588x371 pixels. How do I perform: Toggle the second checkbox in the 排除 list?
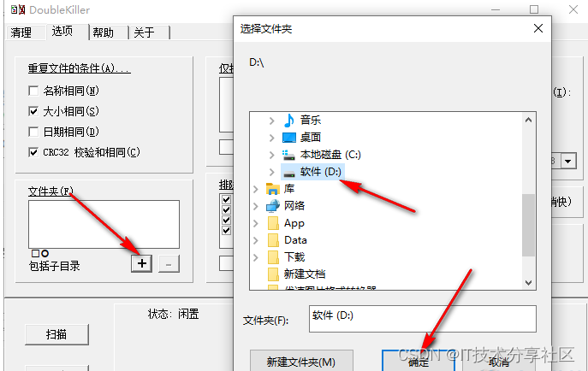[x=226, y=209]
